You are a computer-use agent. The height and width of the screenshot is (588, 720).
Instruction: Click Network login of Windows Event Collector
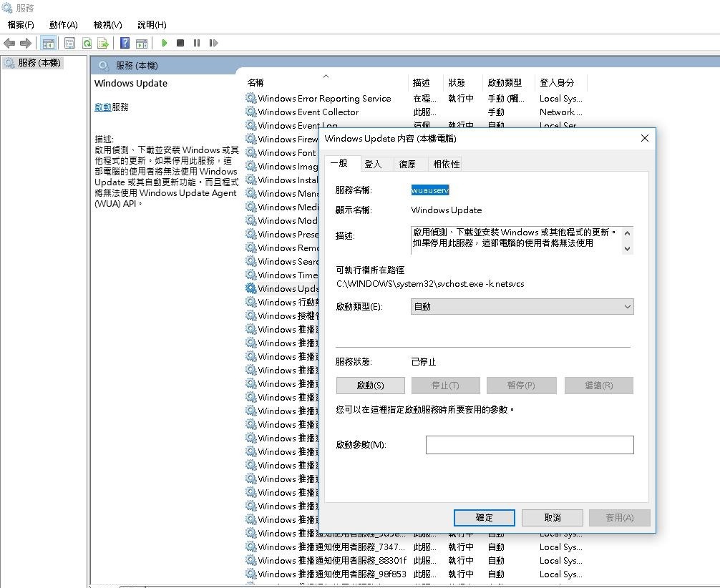tap(560, 112)
